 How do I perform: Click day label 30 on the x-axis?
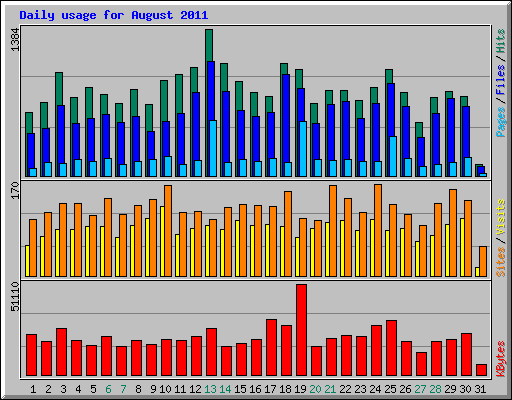click(x=465, y=389)
